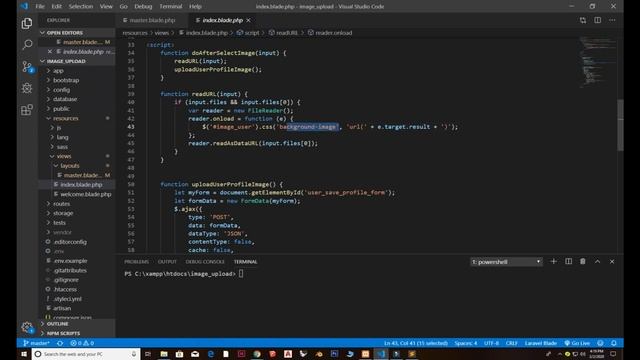Image resolution: width=640 pixels, height=360 pixels.
Task: Open File Explorer from the taskbar
Action: click(164, 354)
